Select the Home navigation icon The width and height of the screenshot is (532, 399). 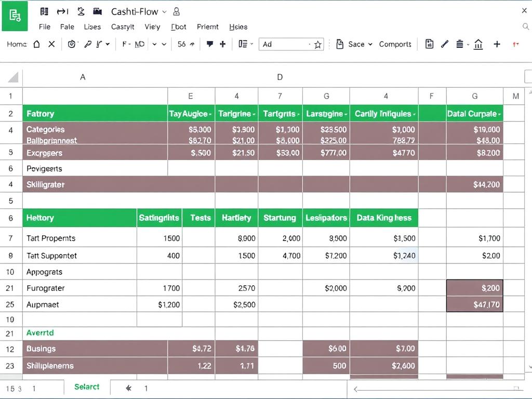click(x=36, y=44)
